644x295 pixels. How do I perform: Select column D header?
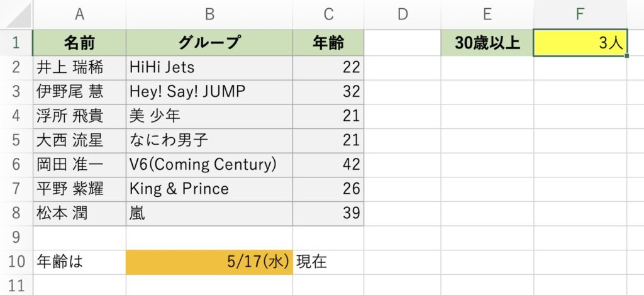click(x=402, y=14)
